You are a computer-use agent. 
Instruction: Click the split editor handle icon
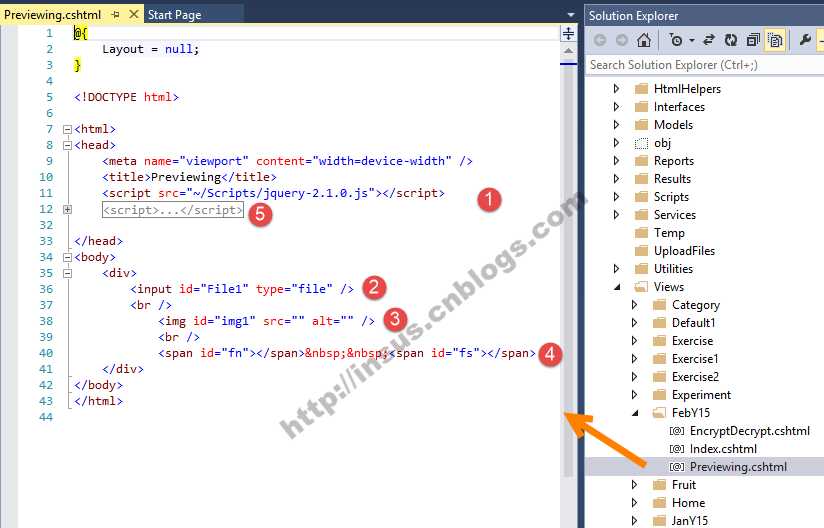click(568, 34)
